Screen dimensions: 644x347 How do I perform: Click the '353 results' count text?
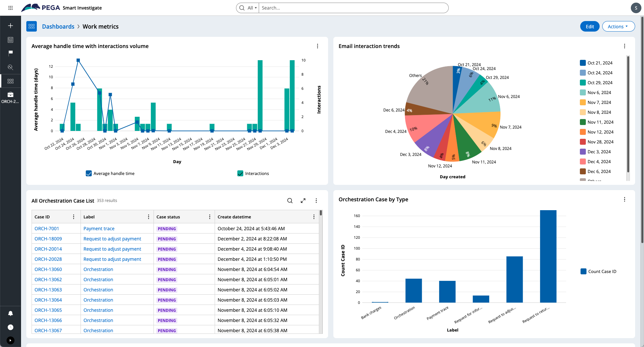click(107, 201)
